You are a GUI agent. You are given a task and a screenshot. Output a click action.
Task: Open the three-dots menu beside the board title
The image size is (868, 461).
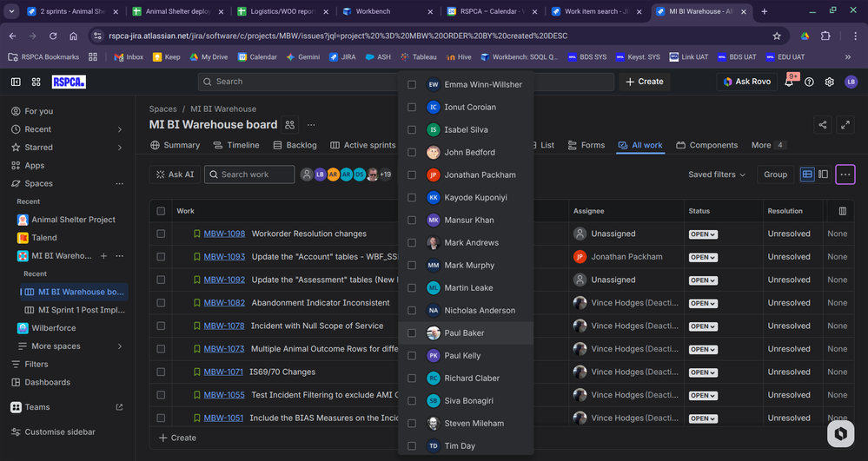click(x=311, y=125)
